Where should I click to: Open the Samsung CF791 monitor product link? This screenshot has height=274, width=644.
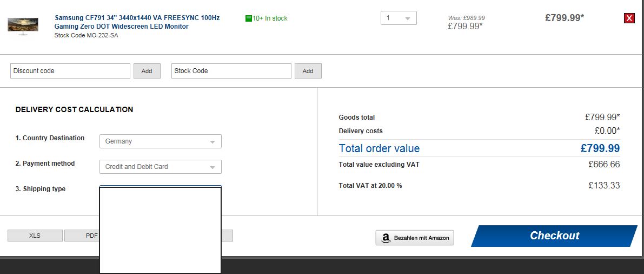click(137, 22)
